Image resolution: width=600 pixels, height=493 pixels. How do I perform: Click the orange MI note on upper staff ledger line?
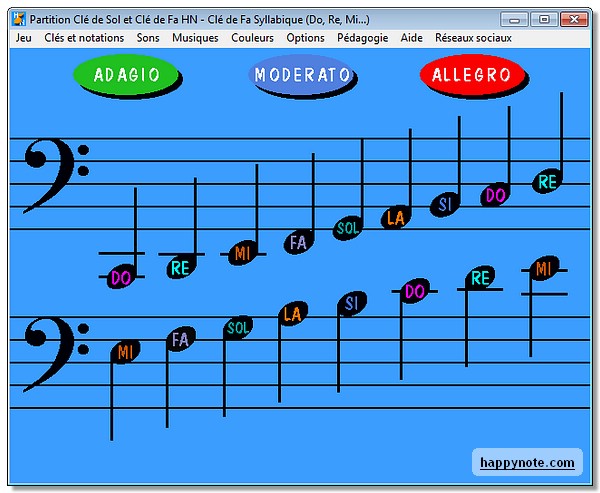point(243,253)
